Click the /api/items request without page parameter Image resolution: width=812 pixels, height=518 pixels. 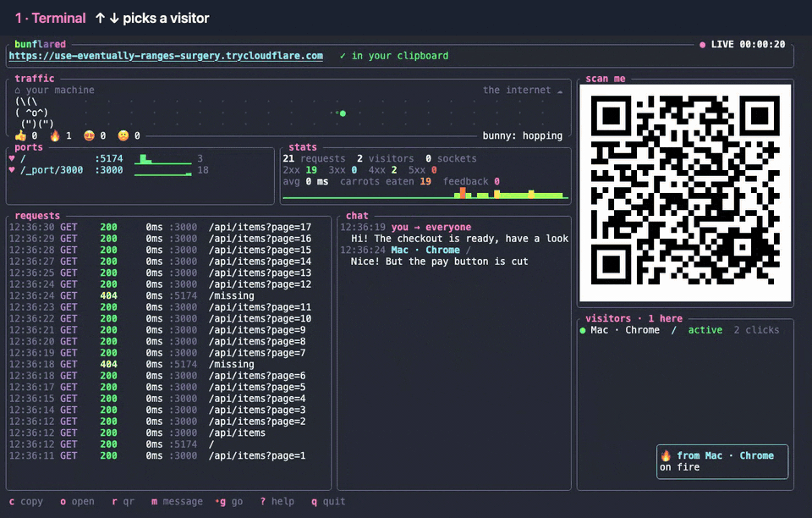tap(137, 433)
